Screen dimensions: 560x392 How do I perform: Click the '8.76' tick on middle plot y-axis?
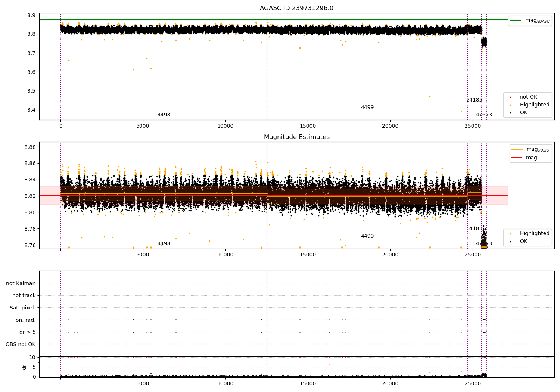30,245
